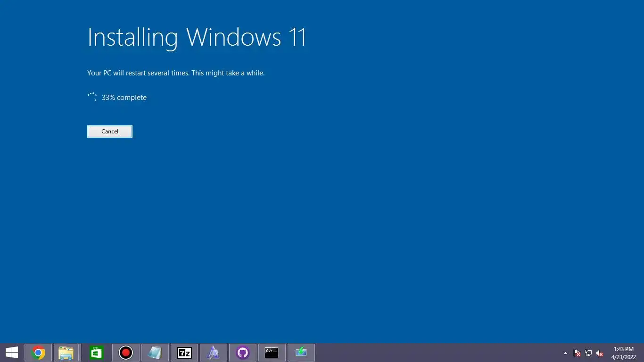The image size is (644, 362).
Task: Open the Windows setup installer taskbar icon
Action: pos(301,353)
